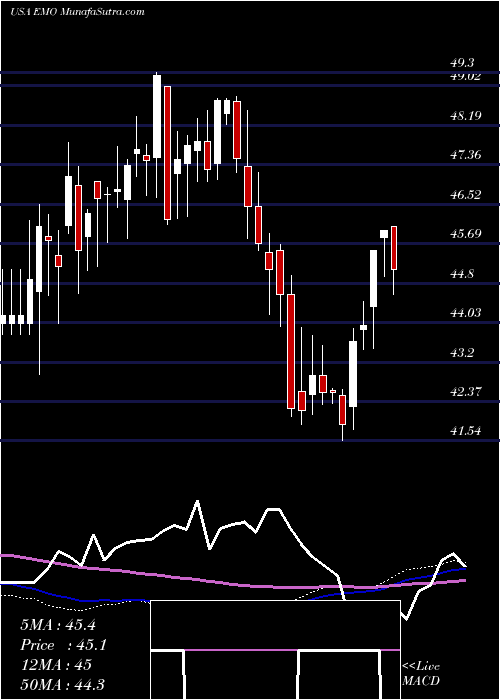Screen dimensions: 500x700
Task: Click the 'USA EMO MunafaSutra.com' title text
Action: pos(78,12)
